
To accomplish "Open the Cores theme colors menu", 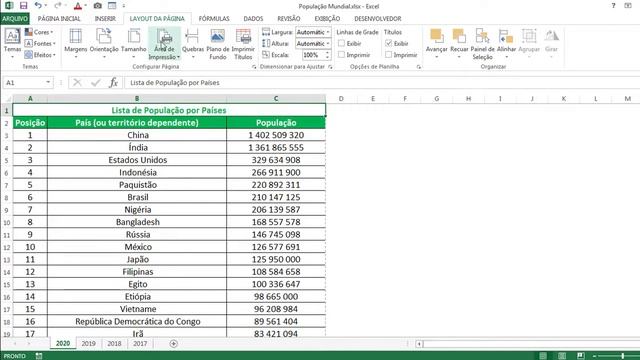I will 40,32.
